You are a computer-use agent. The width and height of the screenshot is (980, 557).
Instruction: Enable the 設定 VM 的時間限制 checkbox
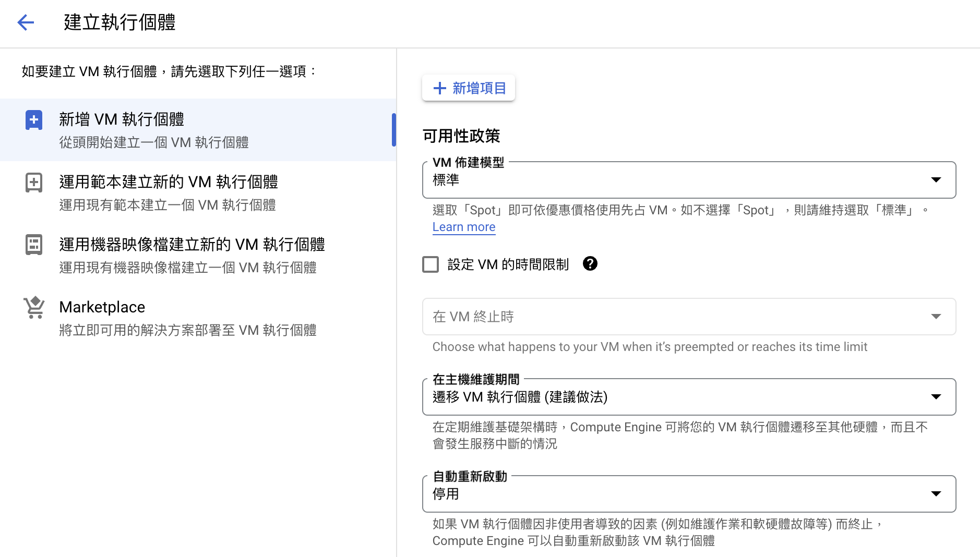click(x=431, y=264)
